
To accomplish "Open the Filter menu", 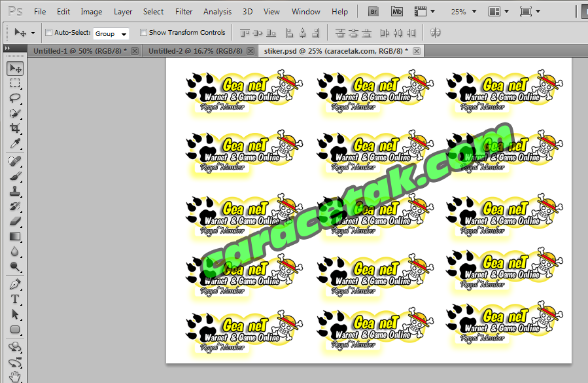I will (x=184, y=12).
